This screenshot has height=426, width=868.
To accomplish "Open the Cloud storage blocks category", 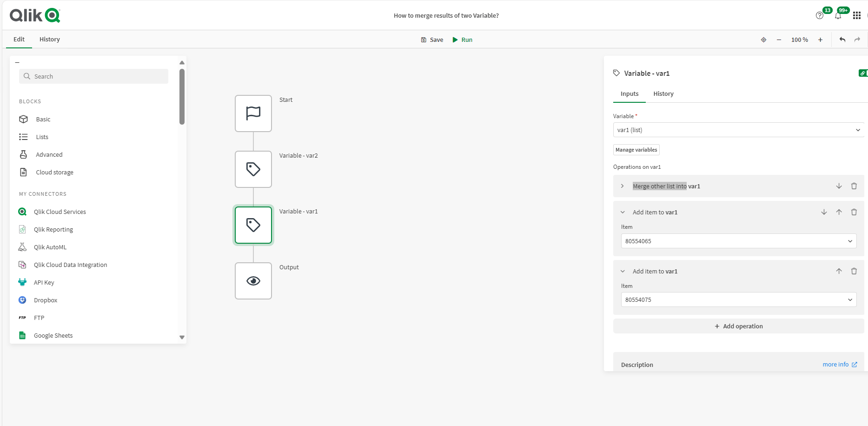I will pyautogui.click(x=46, y=172).
